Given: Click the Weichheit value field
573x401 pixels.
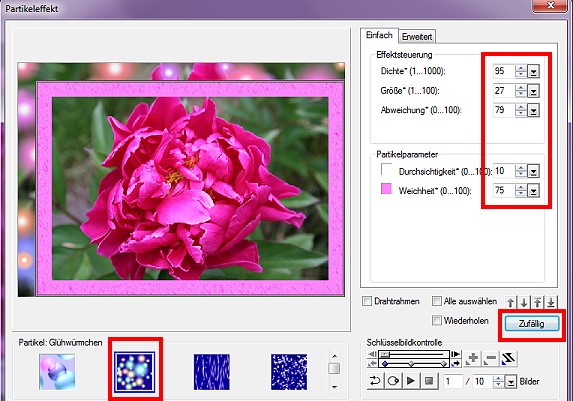Looking at the screenshot, I should (504, 190).
